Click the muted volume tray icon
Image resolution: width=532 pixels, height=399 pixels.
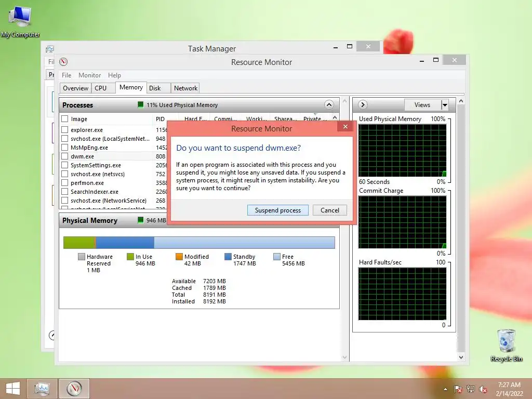483,389
